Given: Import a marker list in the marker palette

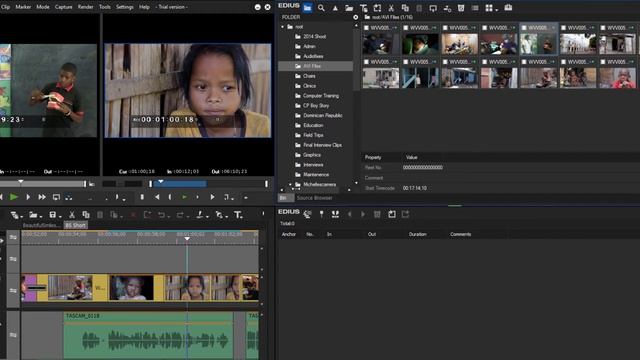Looking at the screenshot, I should click(391, 214).
